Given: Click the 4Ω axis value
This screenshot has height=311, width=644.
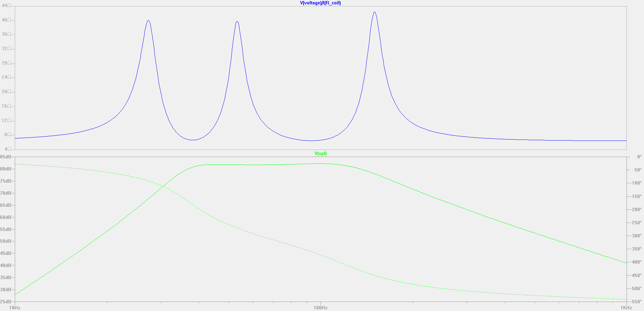Looking at the screenshot, I should coord(8,149).
